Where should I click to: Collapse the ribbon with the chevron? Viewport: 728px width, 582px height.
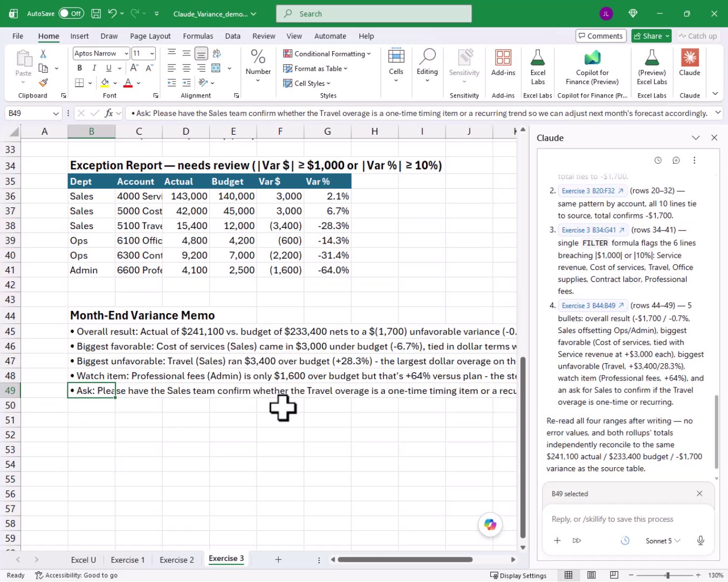coord(715,94)
